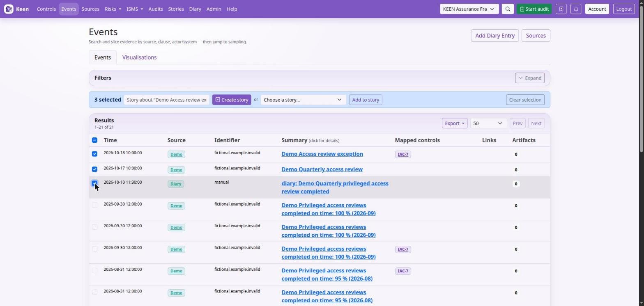Uncheck the Demo Quarterly access review row
The image size is (644, 306).
pyautogui.click(x=94, y=169)
